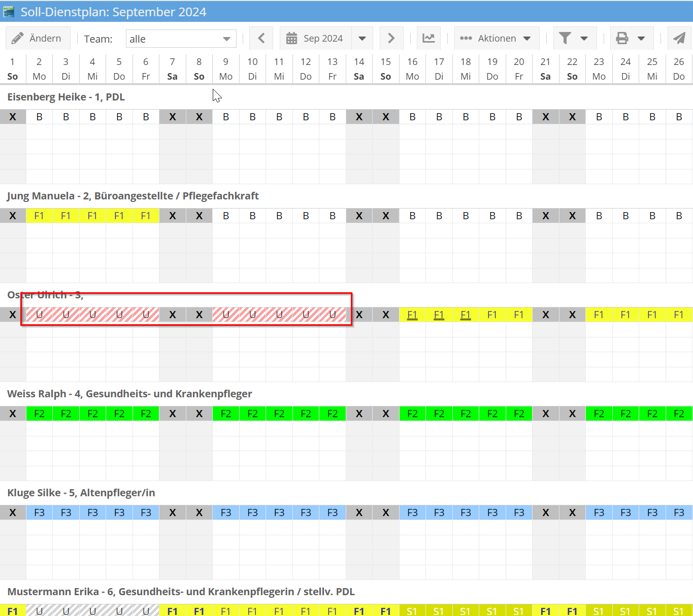The height and width of the screenshot is (616, 693).
Task: Navigate to the next month
Action: pyautogui.click(x=391, y=38)
